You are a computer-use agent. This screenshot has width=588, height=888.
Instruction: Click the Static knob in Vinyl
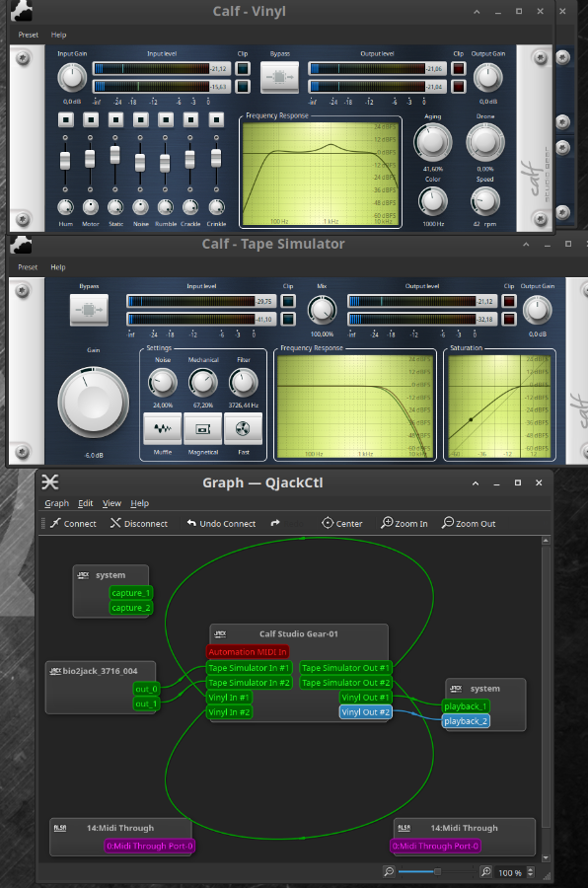tap(115, 207)
